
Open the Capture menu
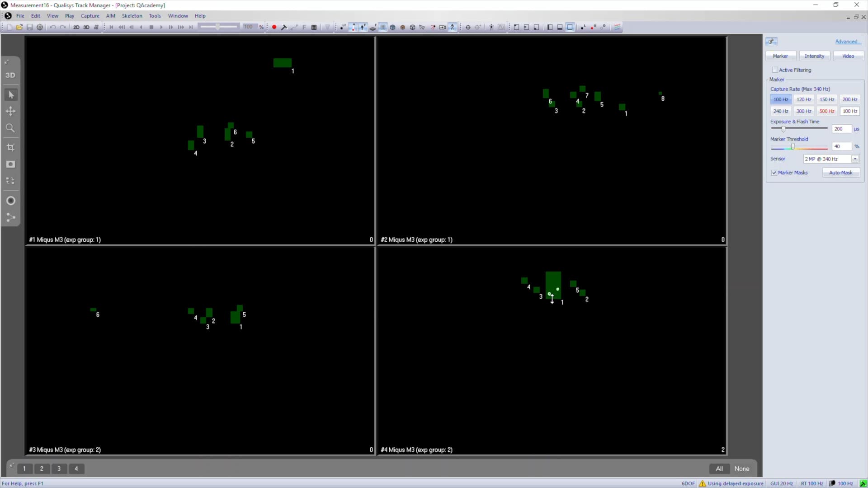pos(90,16)
